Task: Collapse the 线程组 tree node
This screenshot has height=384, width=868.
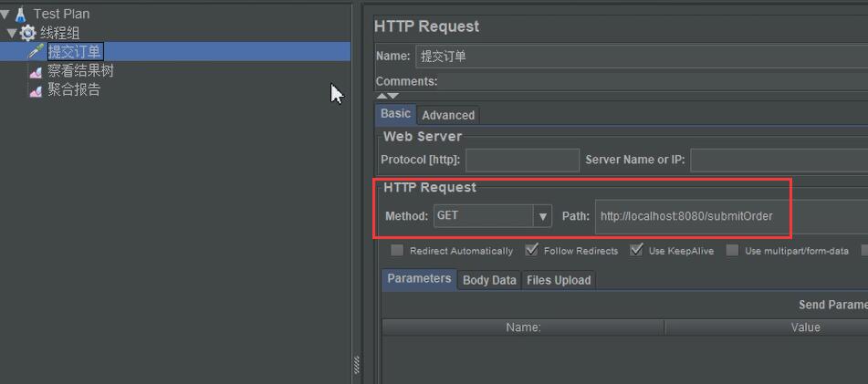Action: [12, 33]
